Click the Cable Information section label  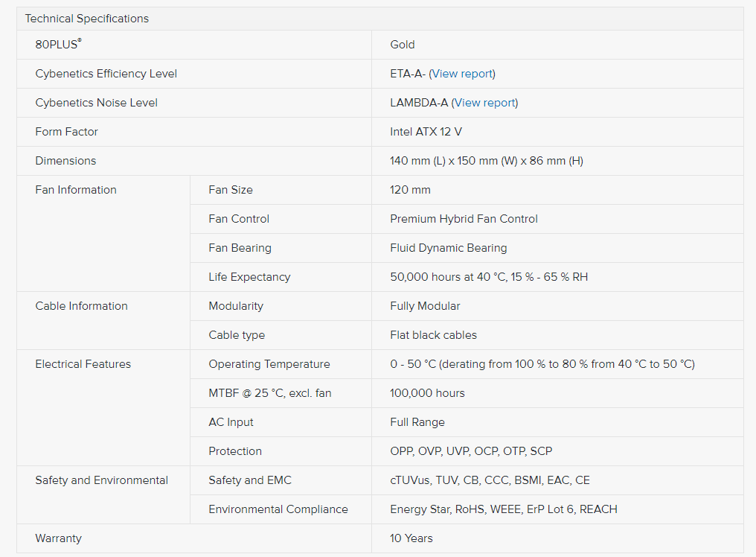pos(81,306)
